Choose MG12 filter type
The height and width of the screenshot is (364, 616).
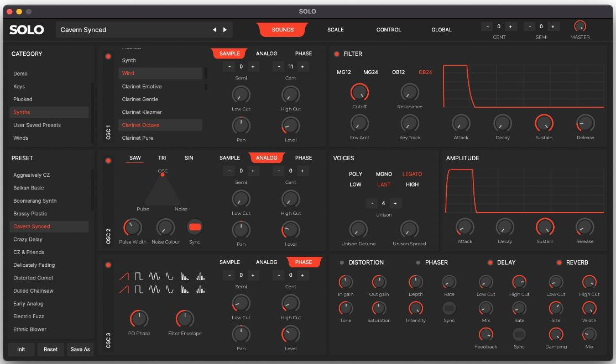[x=344, y=72]
